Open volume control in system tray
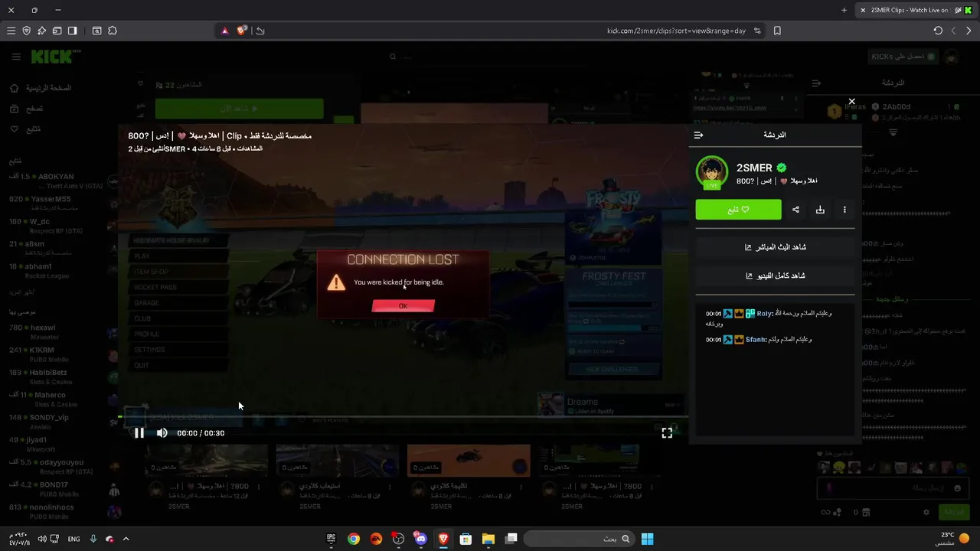Viewport: 980px width, 551px height. point(42,539)
